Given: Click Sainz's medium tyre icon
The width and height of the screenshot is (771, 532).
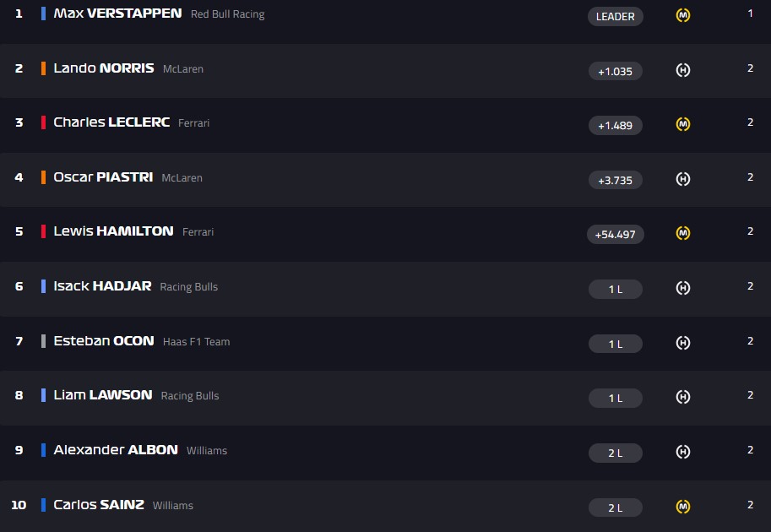Looking at the screenshot, I should point(683,508).
